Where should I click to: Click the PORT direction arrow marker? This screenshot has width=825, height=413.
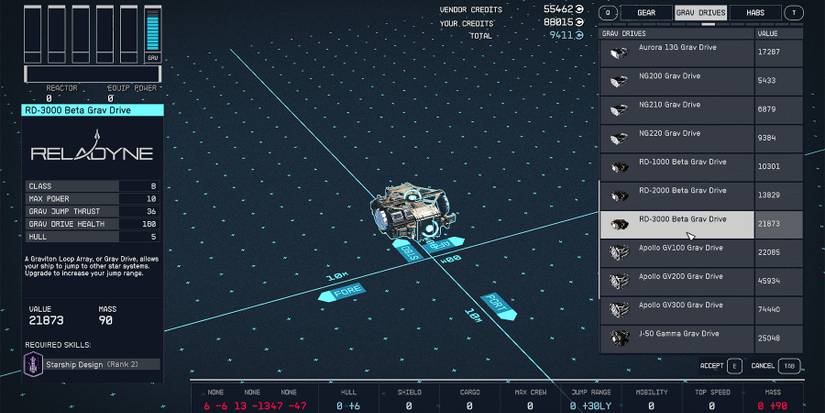point(497,304)
